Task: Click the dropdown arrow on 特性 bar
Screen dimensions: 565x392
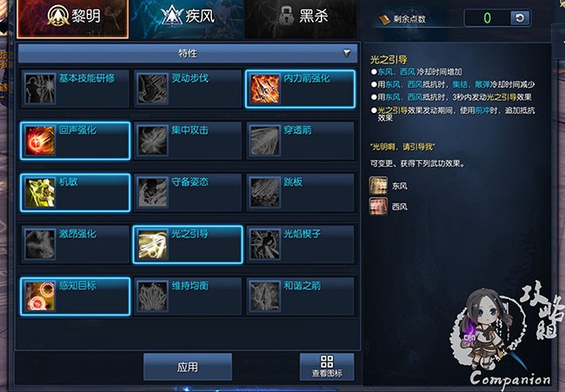Action: pyautogui.click(x=347, y=53)
